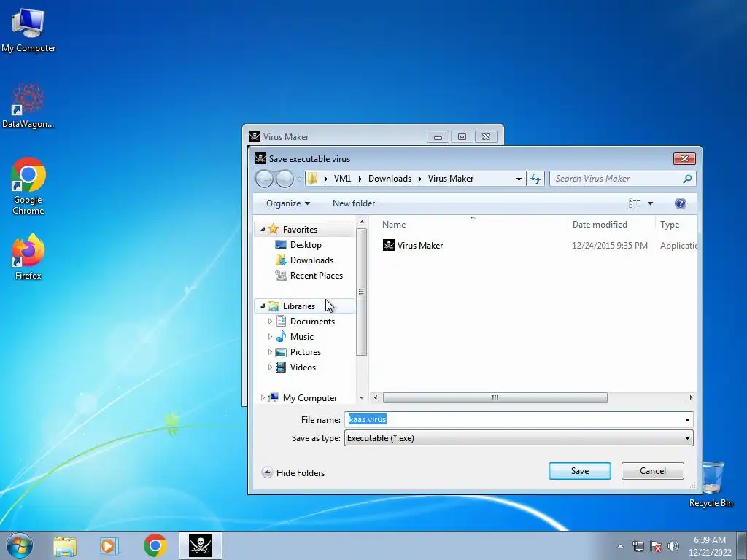Click the Virus Maker breadcrumb segment
The width and height of the screenshot is (747, 560).
pyautogui.click(x=451, y=179)
